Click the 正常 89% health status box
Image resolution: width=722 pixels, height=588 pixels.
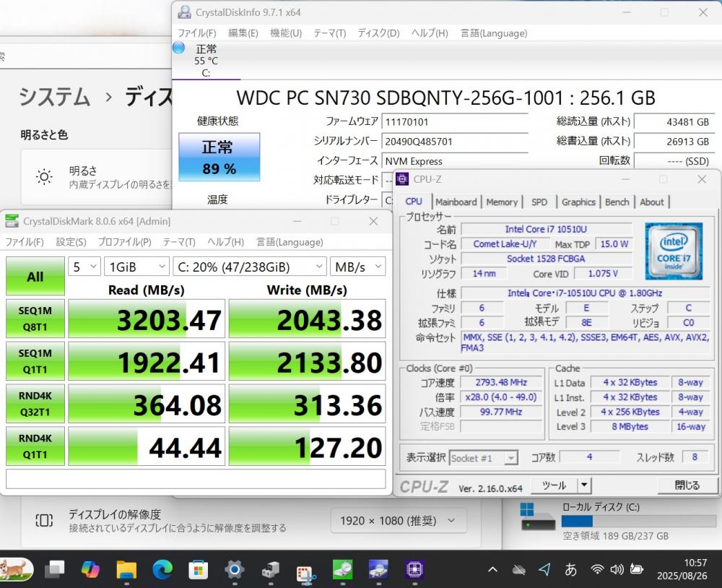click(x=219, y=157)
